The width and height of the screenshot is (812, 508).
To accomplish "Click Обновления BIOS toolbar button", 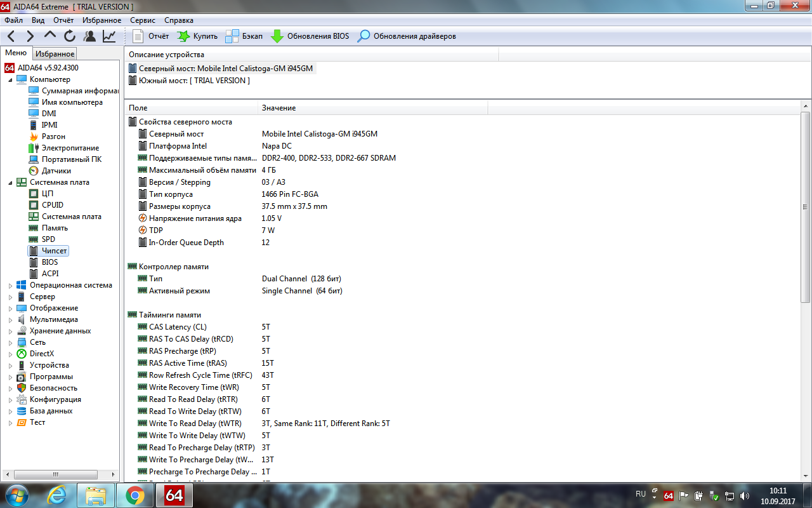I will (310, 36).
